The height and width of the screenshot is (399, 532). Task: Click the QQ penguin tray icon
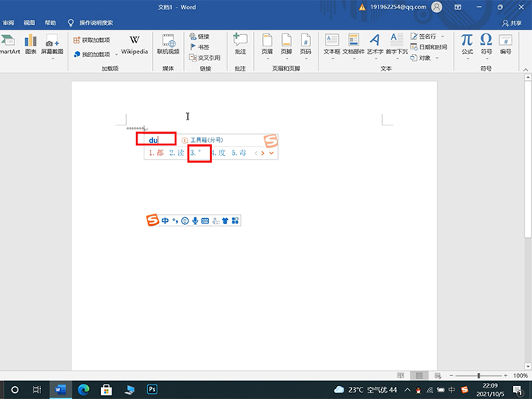(418, 390)
